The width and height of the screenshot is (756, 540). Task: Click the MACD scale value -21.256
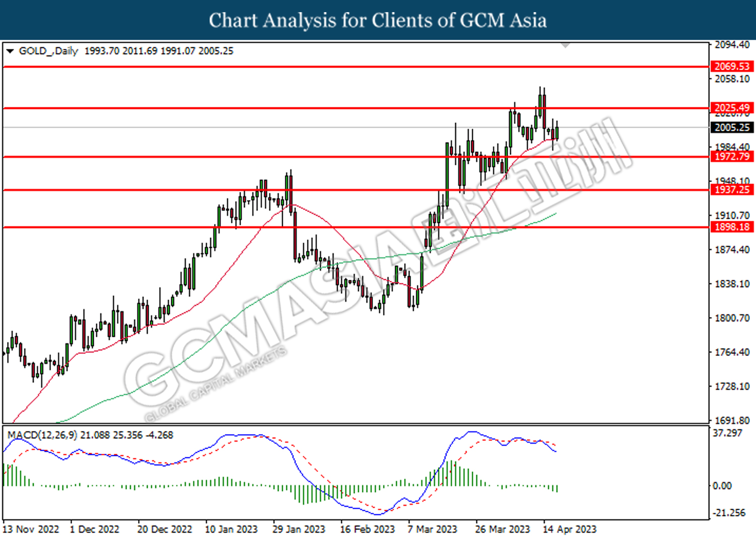tap(729, 512)
